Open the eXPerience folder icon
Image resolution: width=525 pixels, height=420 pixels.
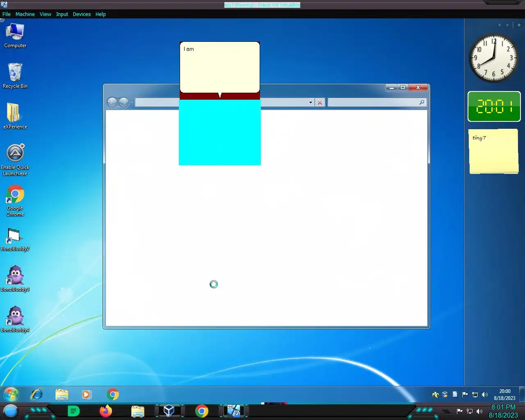pos(15,116)
